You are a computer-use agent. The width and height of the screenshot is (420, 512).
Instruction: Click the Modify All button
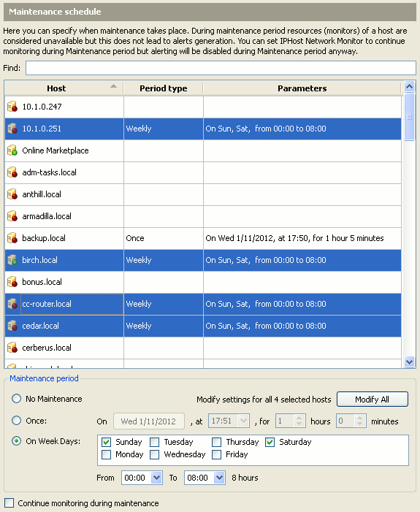(x=373, y=400)
